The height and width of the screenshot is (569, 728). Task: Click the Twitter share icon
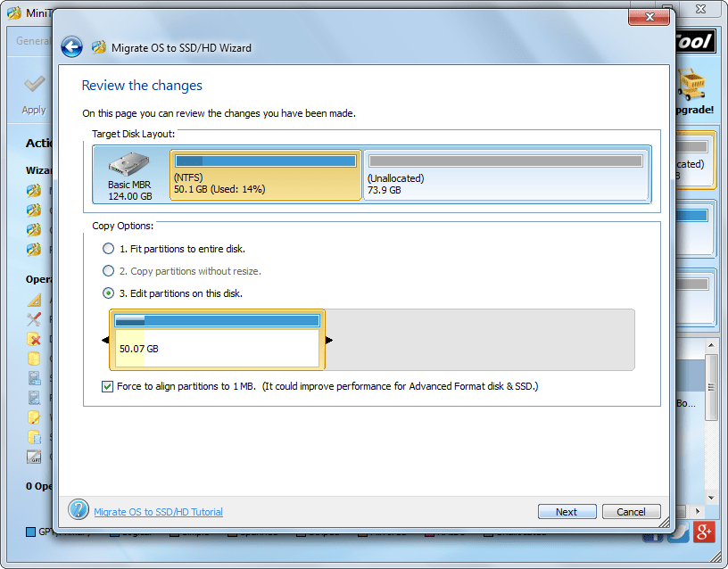click(x=679, y=532)
